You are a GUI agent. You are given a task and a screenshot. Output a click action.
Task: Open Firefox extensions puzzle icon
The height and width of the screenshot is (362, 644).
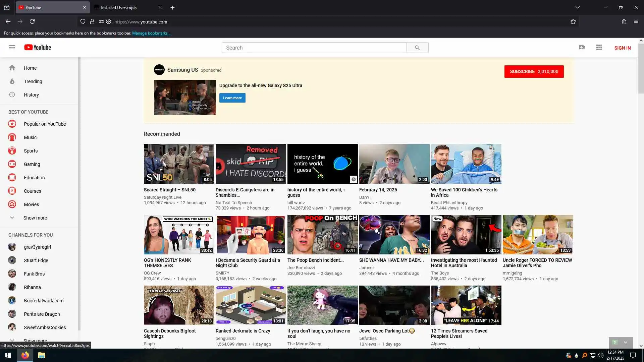pyautogui.click(x=624, y=22)
